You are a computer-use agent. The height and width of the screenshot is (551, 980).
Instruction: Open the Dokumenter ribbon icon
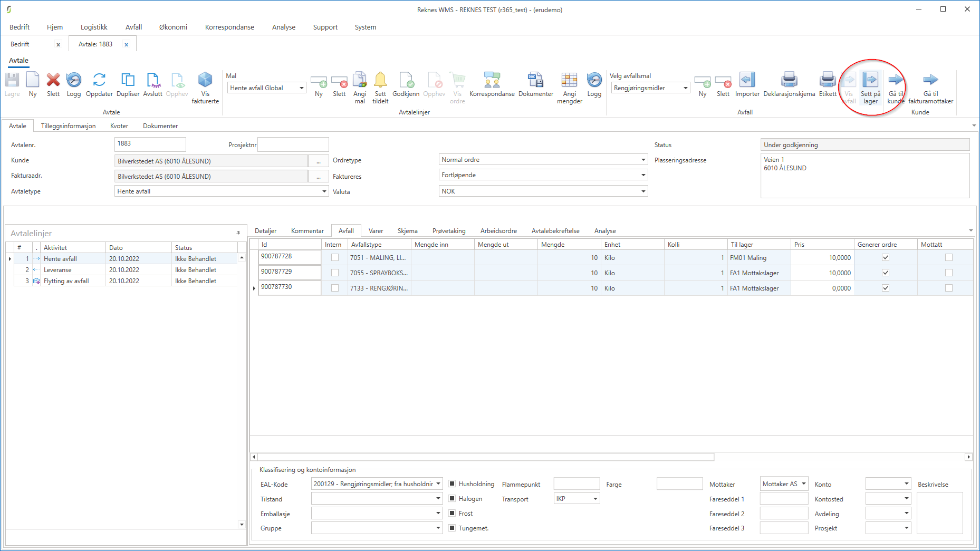[536, 85]
